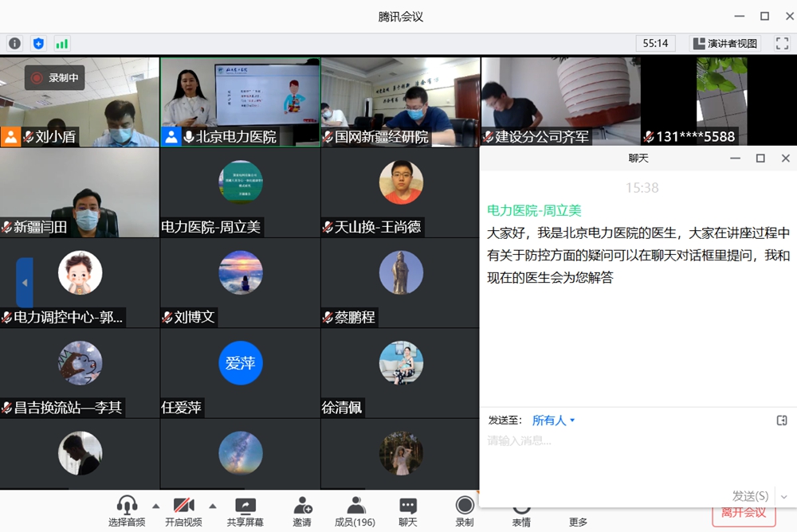Maximize the 聊天 chat window
The width and height of the screenshot is (797, 532).
[x=760, y=158]
